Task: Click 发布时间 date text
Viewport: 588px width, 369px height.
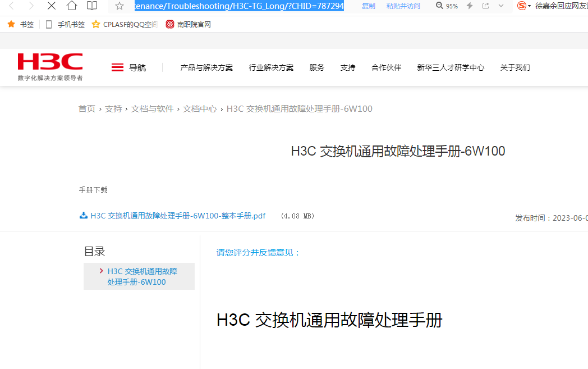Action: point(551,218)
